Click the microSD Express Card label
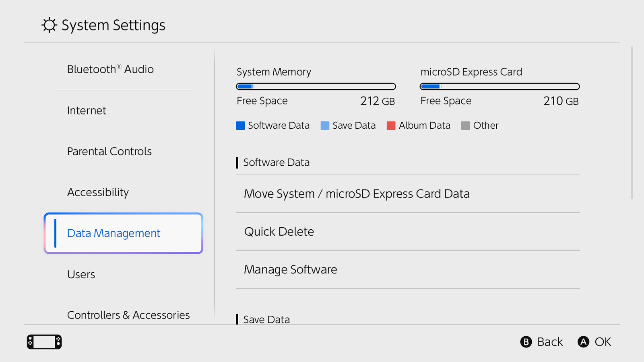Screen dimensions: 644x362 coord(471,72)
